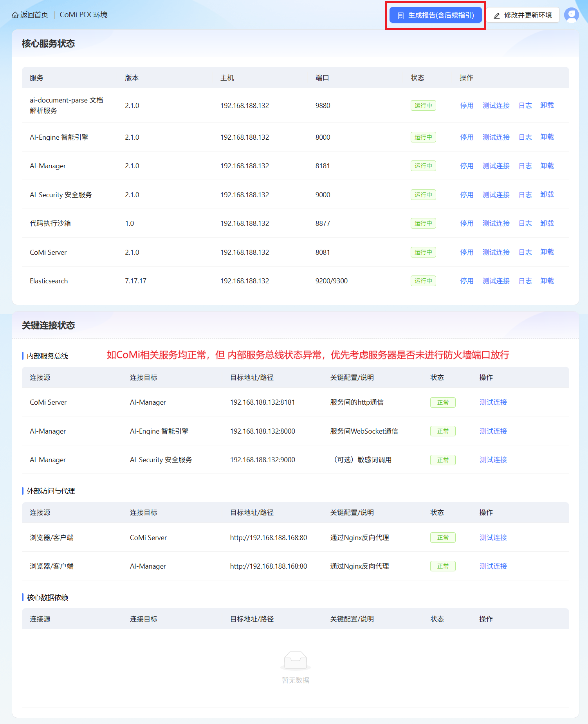Click 测试连接 for AI-Security service on port 9000

496,195
